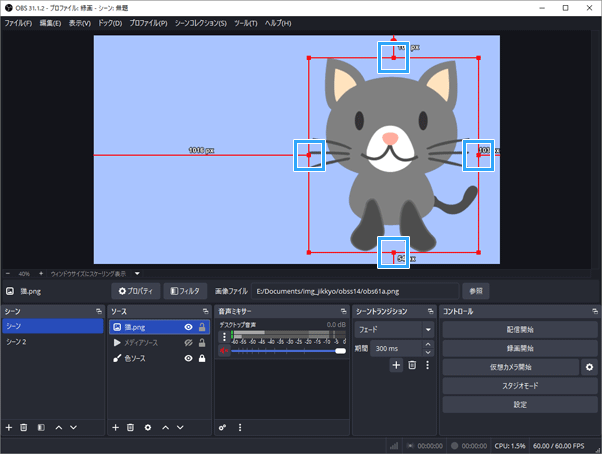
Task: Move scene down arrow
Action: pos(73,427)
